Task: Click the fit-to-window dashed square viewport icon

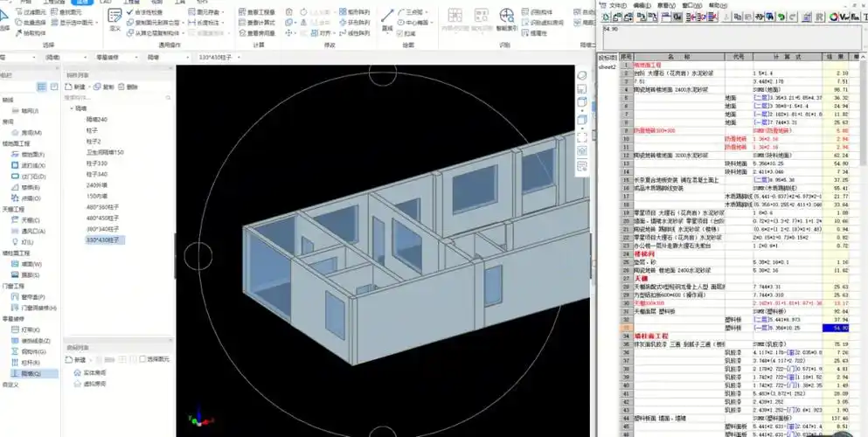Action: pos(582,136)
